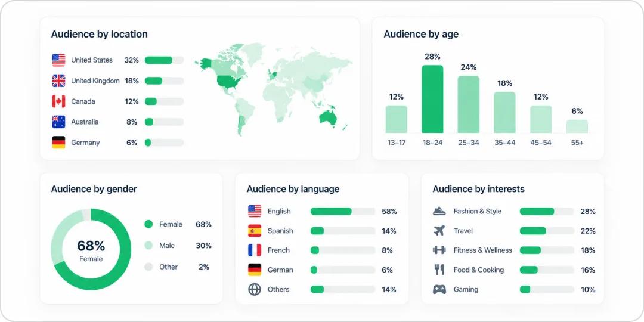Click the French flag icon

(x=255, y=250)
